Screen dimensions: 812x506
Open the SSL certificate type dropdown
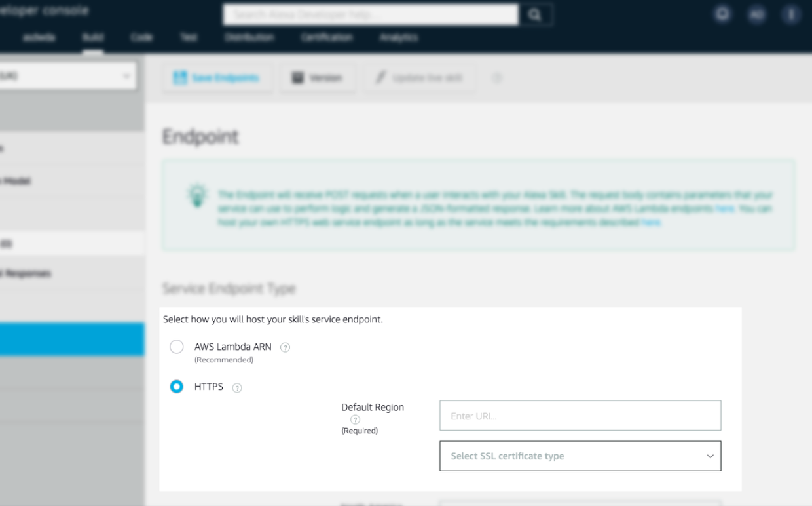click(x=580, y=456)
